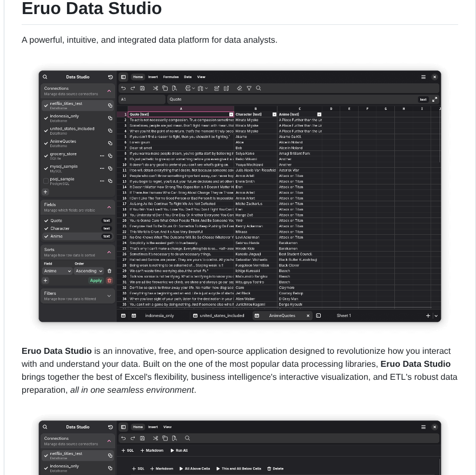Viewport: 476px width, 475px height.
Task: Open the filter icon in the toolbar
Action: (249, 88)
